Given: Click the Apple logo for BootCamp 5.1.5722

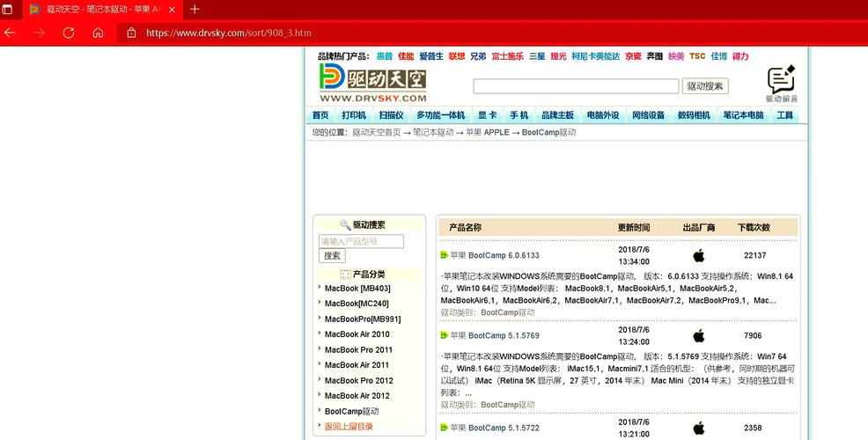Looking at the screenshot, I should pyautogui.click(x=699, y=428).
